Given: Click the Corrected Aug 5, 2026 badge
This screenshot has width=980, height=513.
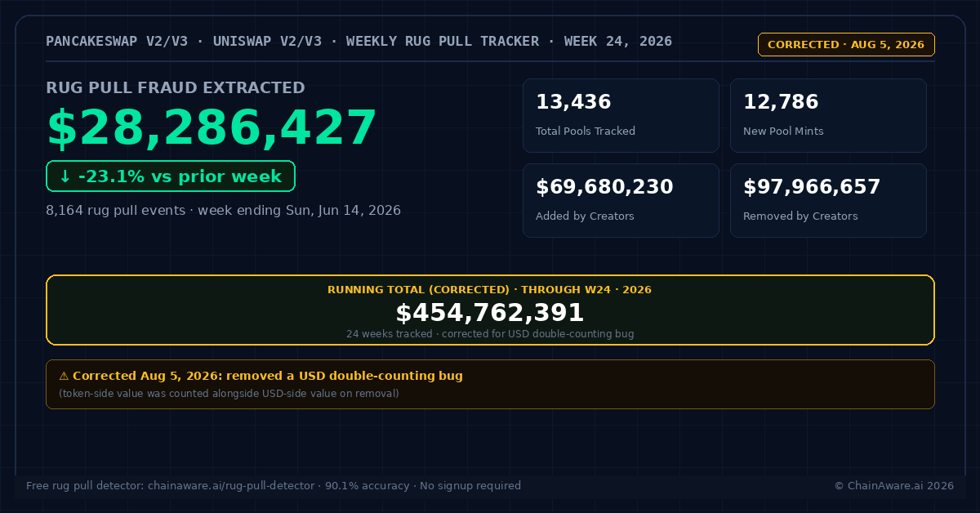Looking at the screenshot, I should click(846, 44).
